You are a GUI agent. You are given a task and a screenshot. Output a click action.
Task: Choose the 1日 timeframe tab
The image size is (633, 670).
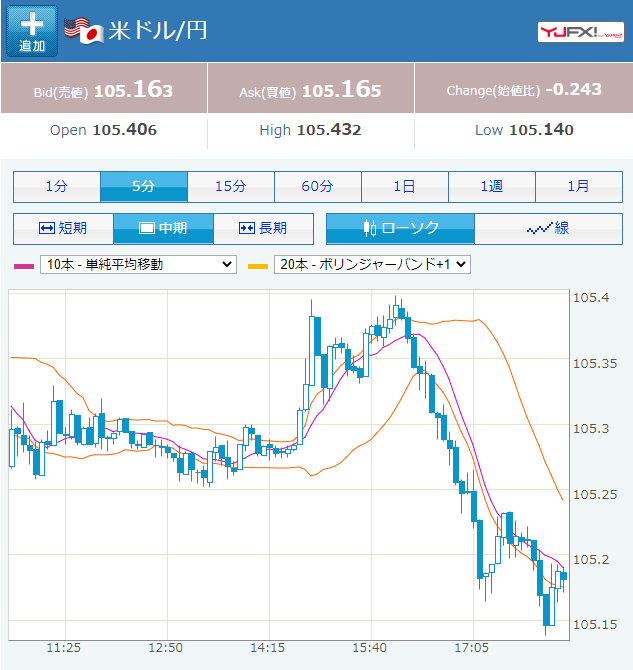[x=405, y=187]
